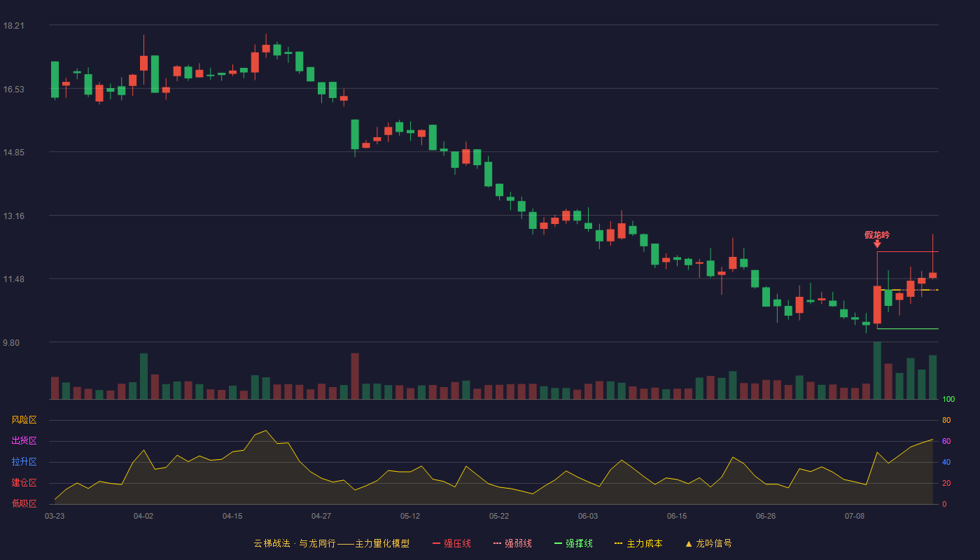Screen dimensions: 980x560
Task: Click the 14.85 price axis label
Action: (x=14, y=153)
